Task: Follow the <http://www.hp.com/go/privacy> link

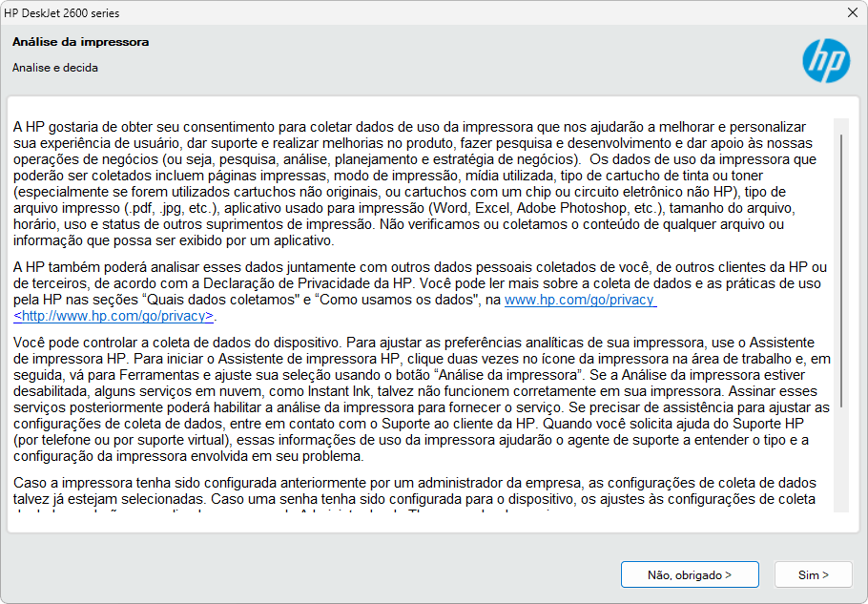Action: pyautogui.click(x=114, y=315)
